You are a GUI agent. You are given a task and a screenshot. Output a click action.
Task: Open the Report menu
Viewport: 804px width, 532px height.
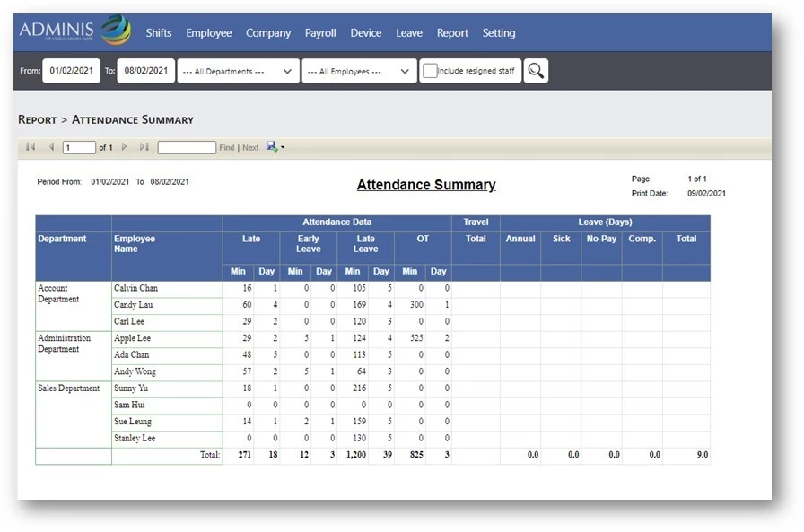pos(452,33)
